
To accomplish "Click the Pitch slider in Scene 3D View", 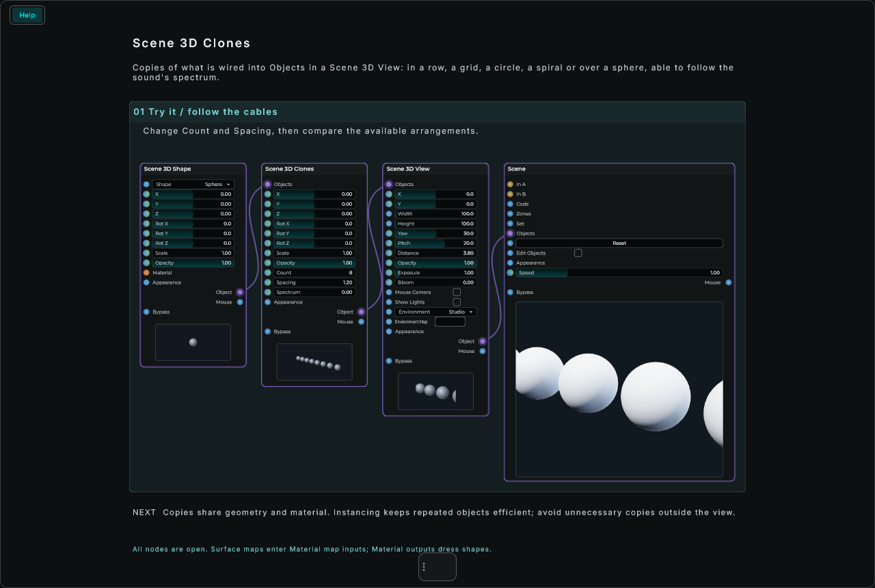I will click(436, 243).
